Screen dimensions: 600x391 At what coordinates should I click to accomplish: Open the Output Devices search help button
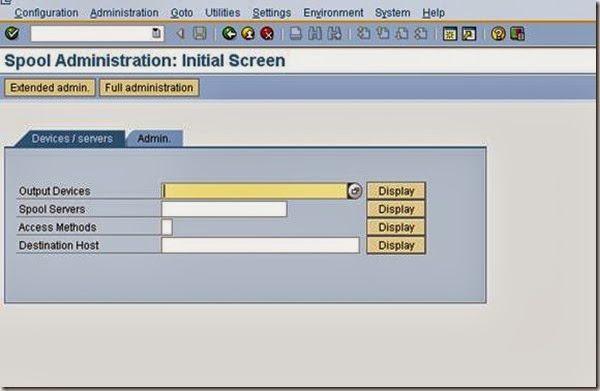[x=355, y=191]
